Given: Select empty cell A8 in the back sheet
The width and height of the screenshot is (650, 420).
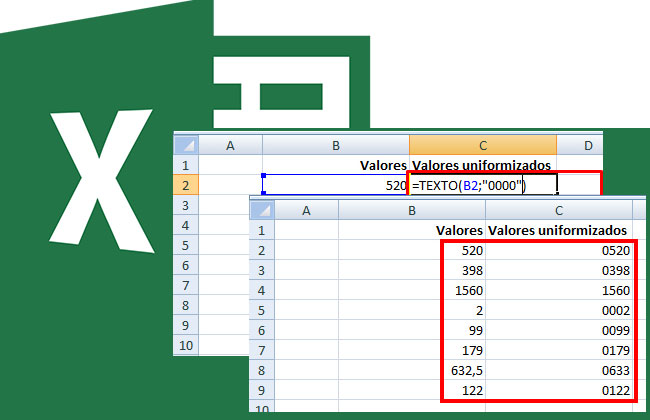Looking at the screenshot, I should click(224, 305).
